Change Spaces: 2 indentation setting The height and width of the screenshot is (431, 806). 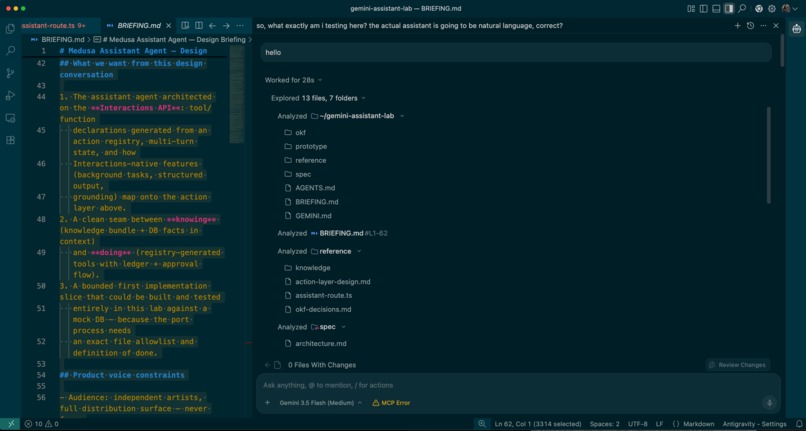click(604, 424)
